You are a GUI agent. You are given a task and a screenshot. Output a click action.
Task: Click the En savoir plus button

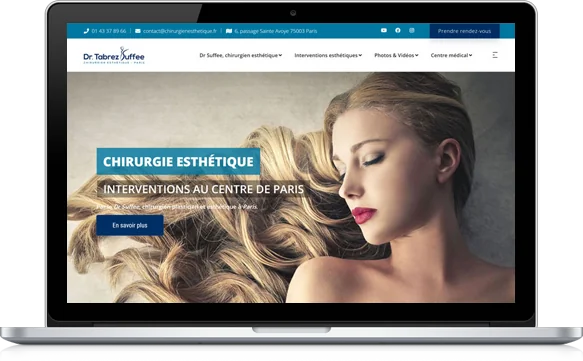[130, 225]
